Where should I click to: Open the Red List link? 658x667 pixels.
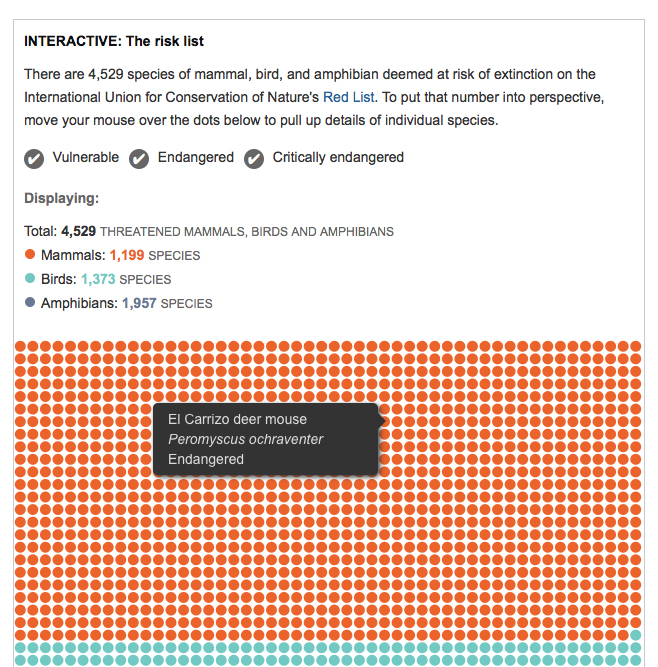[x=349, y=97]
